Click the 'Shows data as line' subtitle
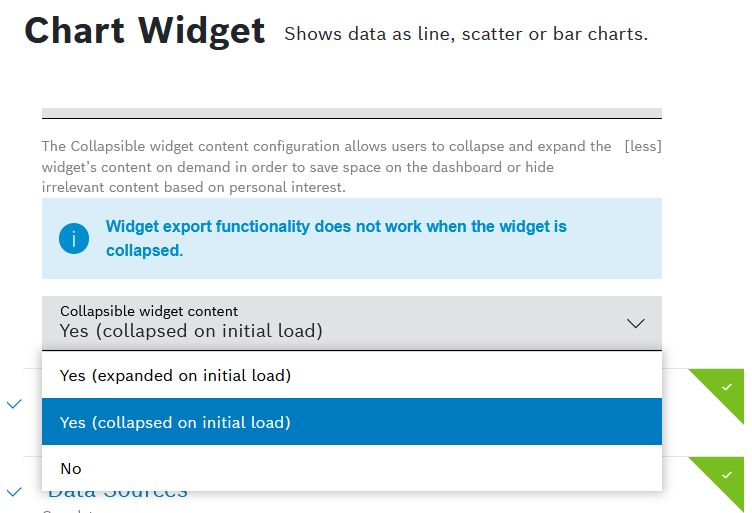This screenshot has height=513, width=752. click(466, 34)
